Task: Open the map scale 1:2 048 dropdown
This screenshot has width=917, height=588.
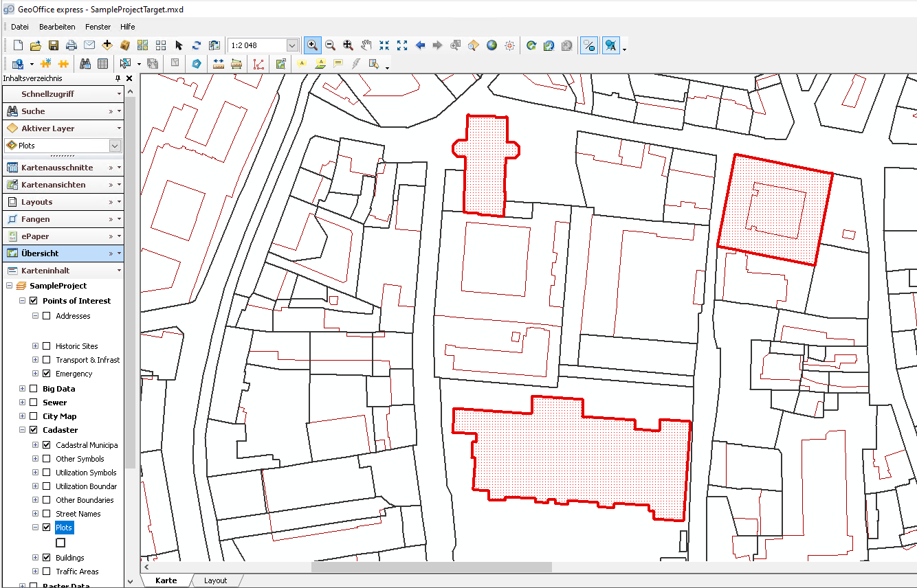Action: click(x=292, y=45)
